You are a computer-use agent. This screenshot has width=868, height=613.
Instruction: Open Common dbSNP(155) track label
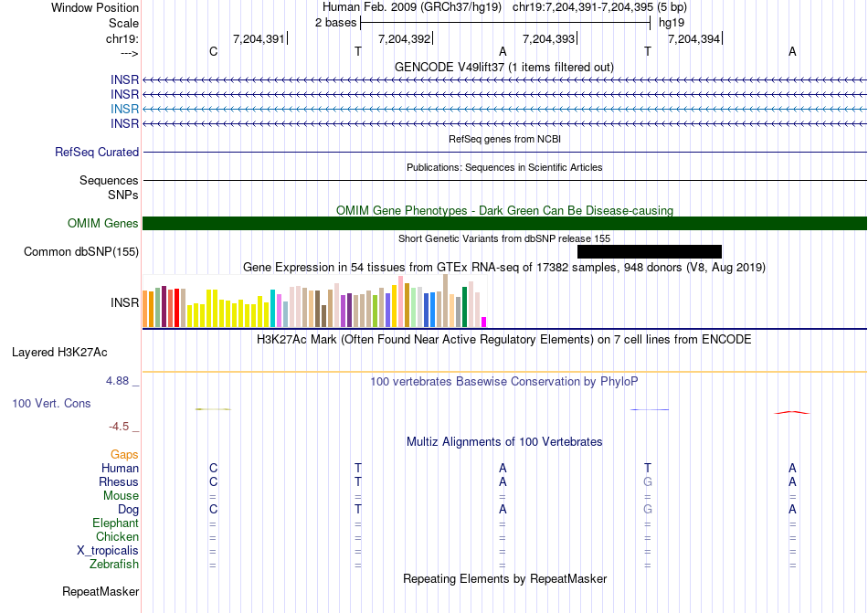pos(81,252)
